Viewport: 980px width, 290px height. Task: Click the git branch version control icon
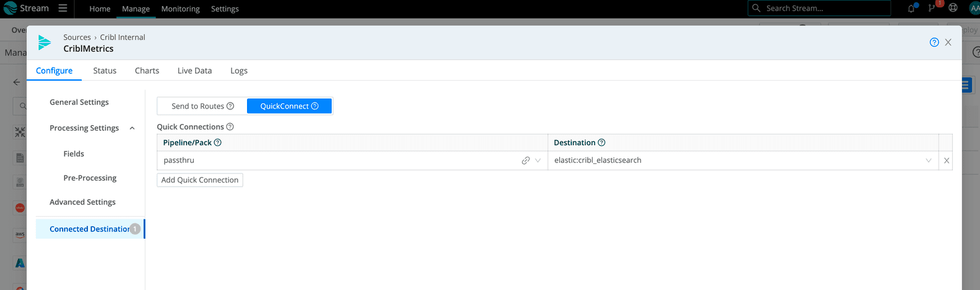pos(932,9)
